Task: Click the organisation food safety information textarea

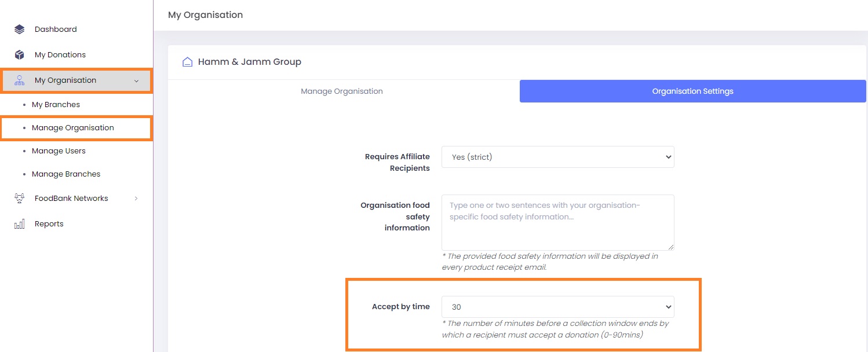Action: [x=557, y=222]
